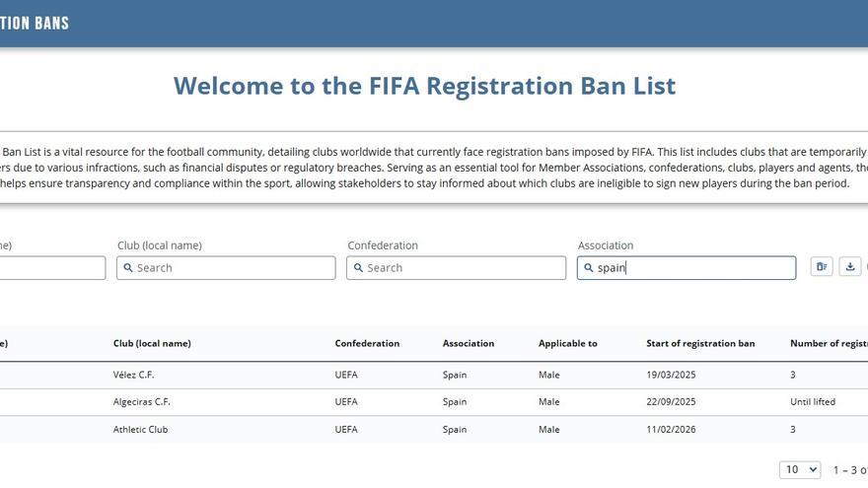Sort by Club (local name) column header
The image size is (868, 488).
coord(152,344)
